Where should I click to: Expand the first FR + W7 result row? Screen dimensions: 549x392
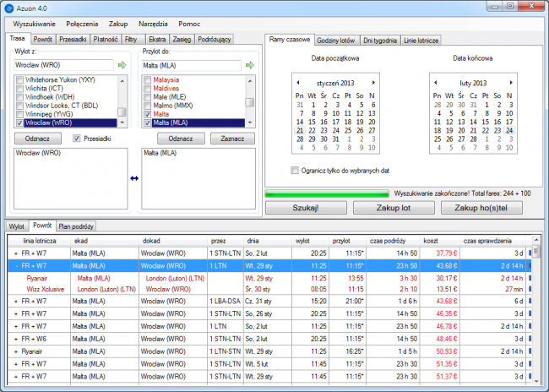pyautogui.click(x=17, y=253)
